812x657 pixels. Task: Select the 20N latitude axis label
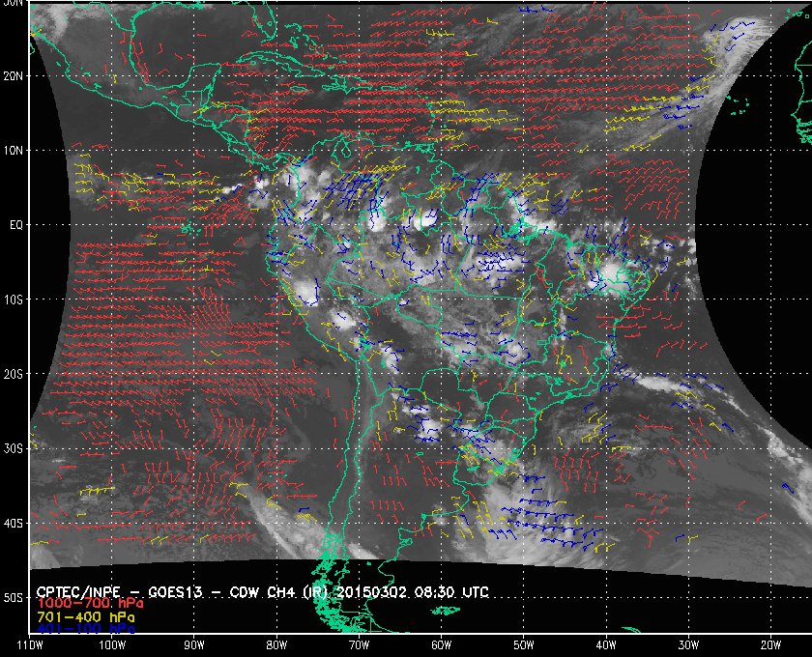pos(13,76)
